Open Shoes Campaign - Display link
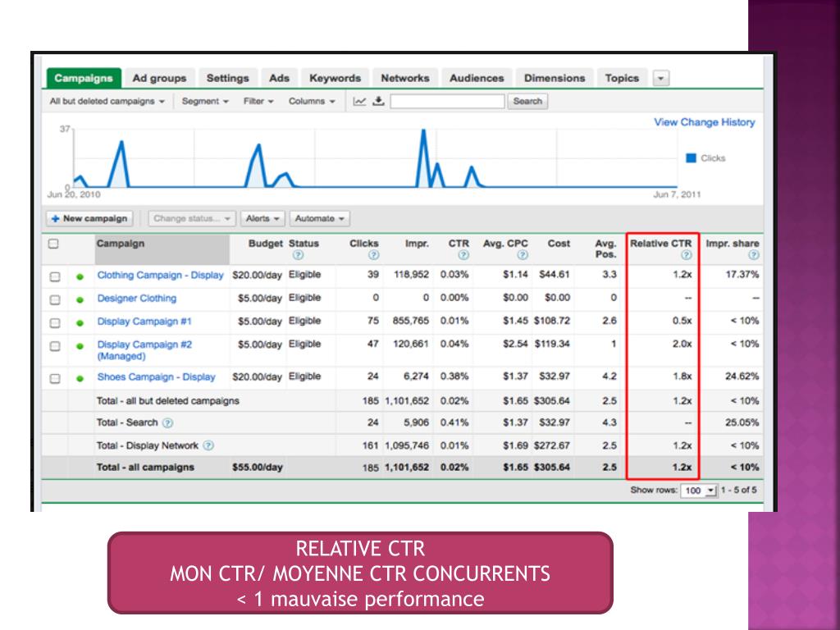 156,377
